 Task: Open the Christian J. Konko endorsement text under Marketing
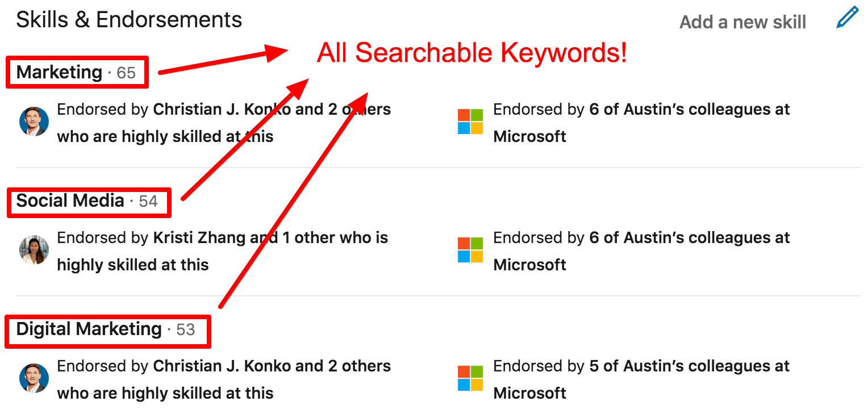click(x=224, y=123)
